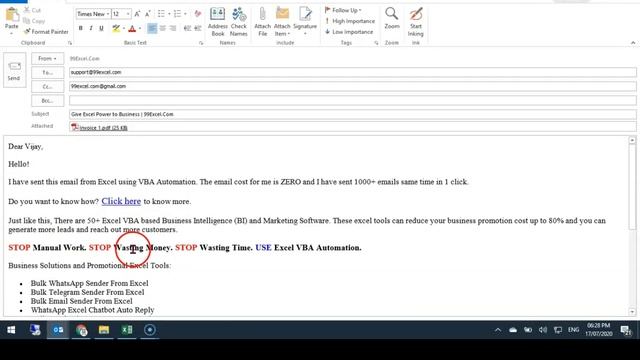Align text left
This screenshot has width=640, height=360.
click(152, 28)
